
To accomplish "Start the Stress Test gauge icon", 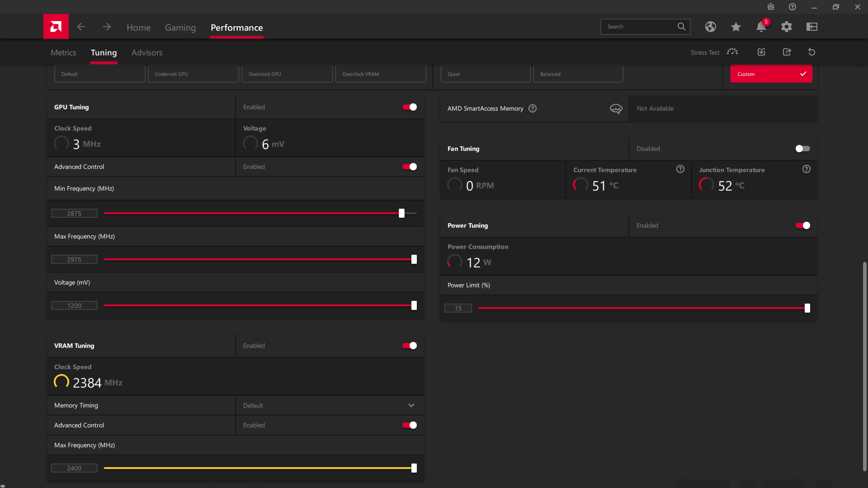I will [x=732, y=52].
